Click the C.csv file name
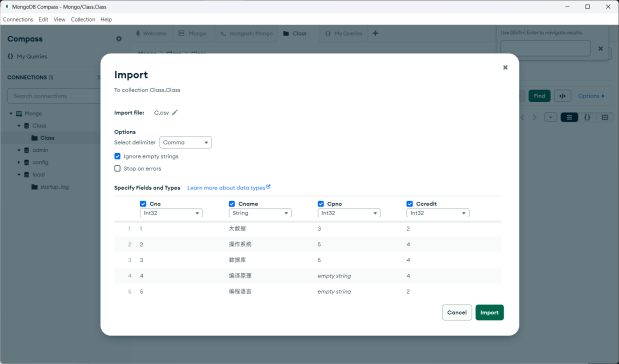 tap(161, 113)
